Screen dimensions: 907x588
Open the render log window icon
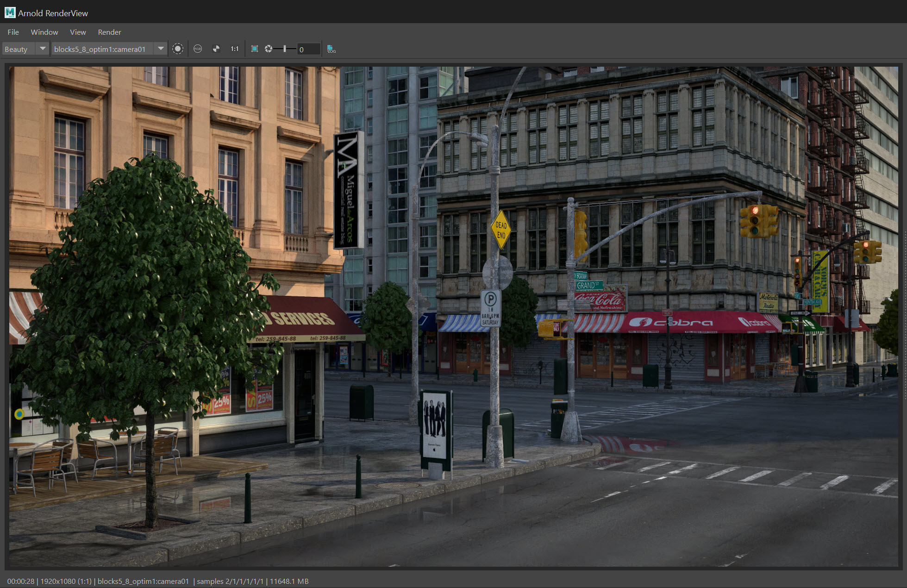pos(331,49)
